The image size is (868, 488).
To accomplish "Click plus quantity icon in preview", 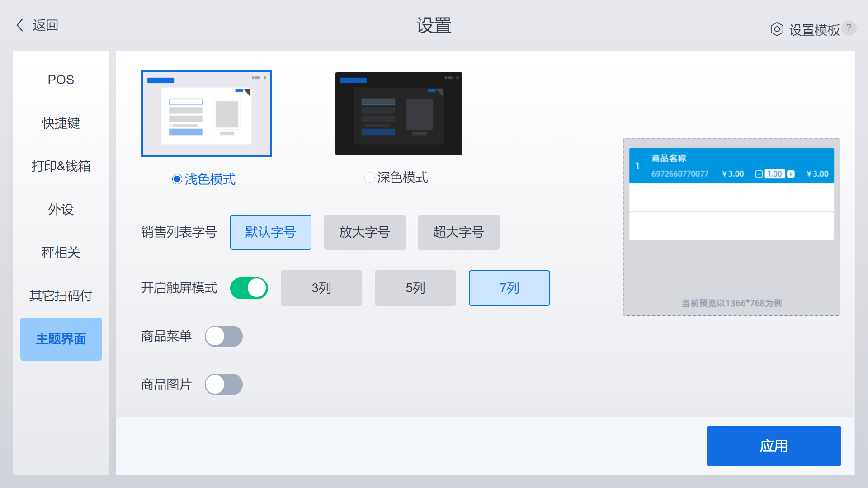I will tap(791, 174).
